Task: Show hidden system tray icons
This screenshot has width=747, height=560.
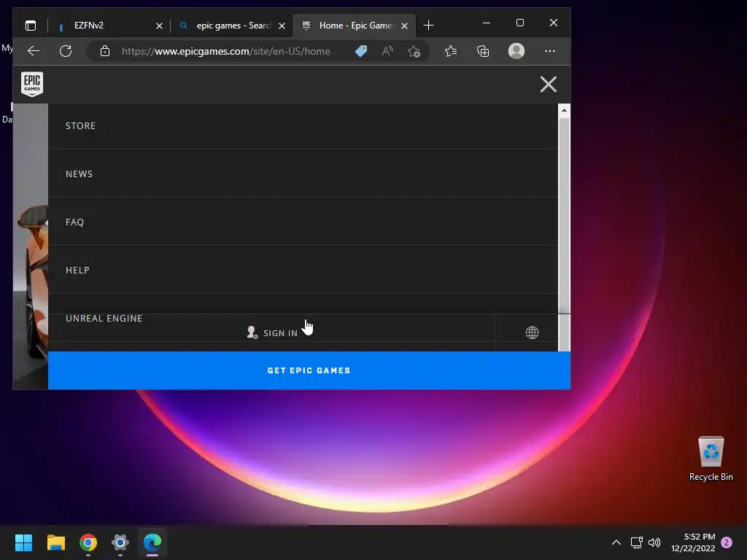Action: (x=616, y=542)
